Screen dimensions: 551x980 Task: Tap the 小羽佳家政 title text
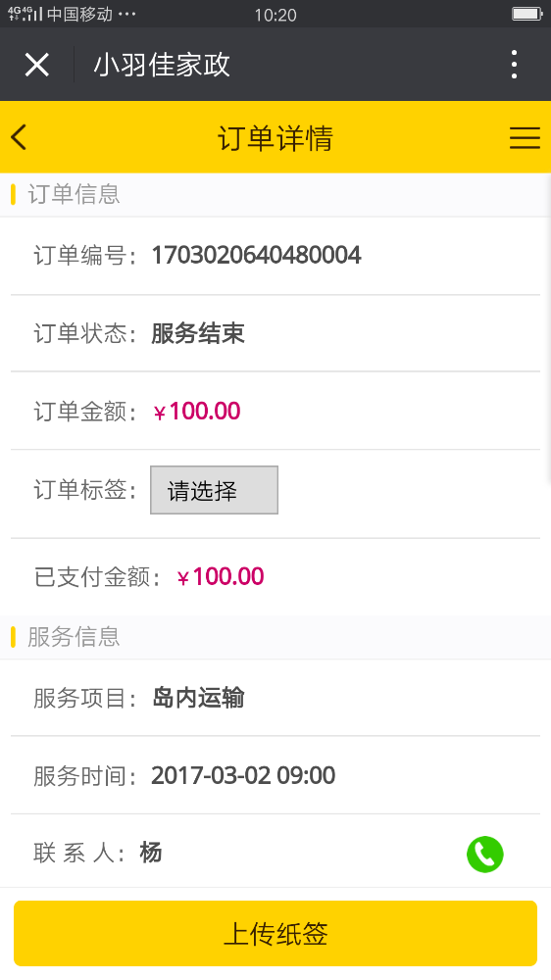point(162,65)
